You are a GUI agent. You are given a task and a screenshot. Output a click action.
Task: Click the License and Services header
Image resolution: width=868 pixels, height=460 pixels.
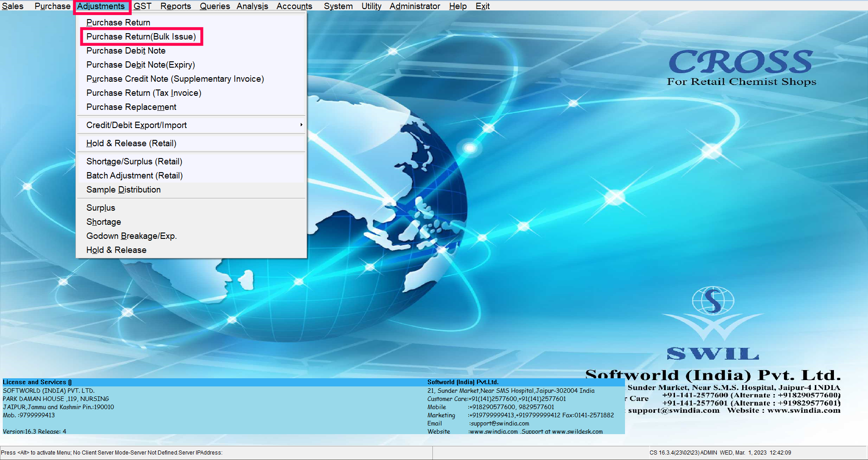pos(37,382)
